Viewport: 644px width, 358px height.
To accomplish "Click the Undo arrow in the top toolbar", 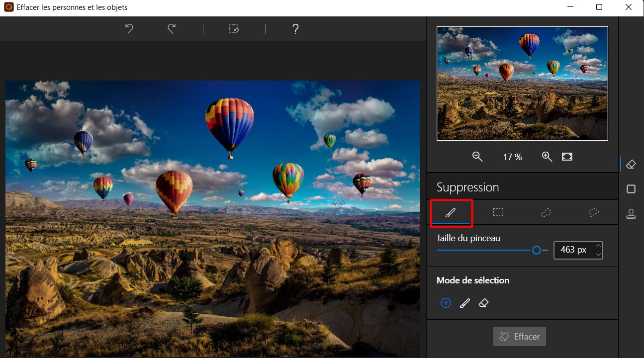I will pyautogui.click(x=129, y=29).
